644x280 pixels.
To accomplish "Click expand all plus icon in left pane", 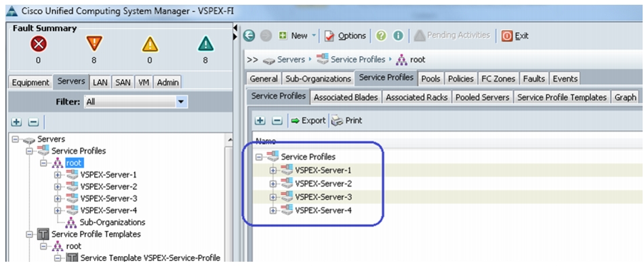I will pos(16,122).
